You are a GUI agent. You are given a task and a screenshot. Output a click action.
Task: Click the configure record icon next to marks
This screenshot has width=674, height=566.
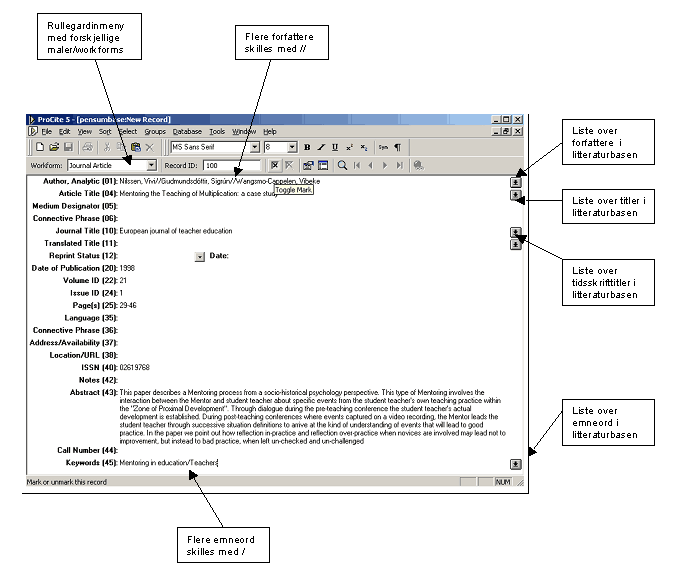[x=308, y=165]
